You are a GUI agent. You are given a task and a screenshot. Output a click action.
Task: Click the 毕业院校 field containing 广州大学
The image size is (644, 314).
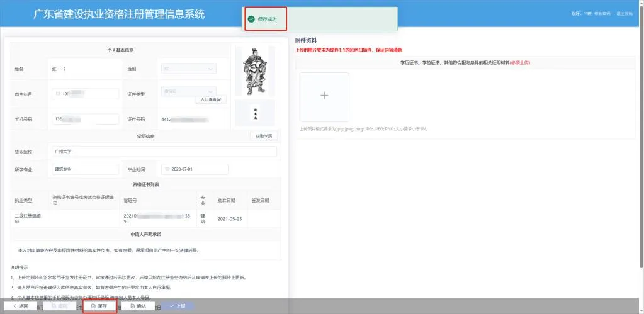point(164,152)
